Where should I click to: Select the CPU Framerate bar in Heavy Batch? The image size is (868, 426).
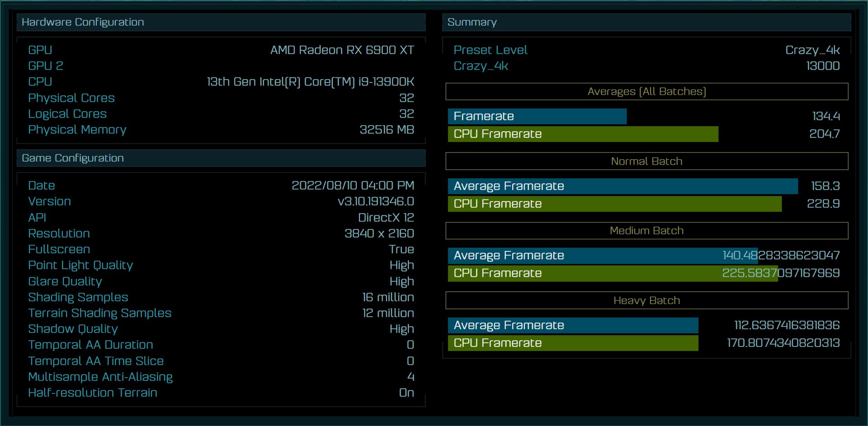point(572,343)
